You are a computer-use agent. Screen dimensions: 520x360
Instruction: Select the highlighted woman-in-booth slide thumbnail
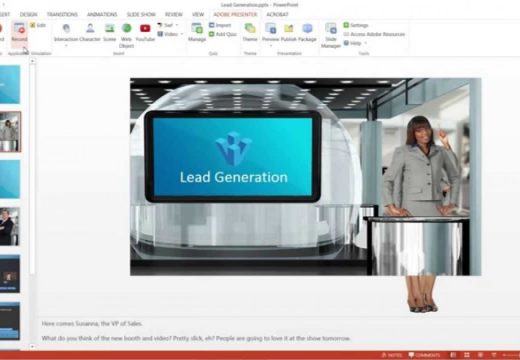10,132
